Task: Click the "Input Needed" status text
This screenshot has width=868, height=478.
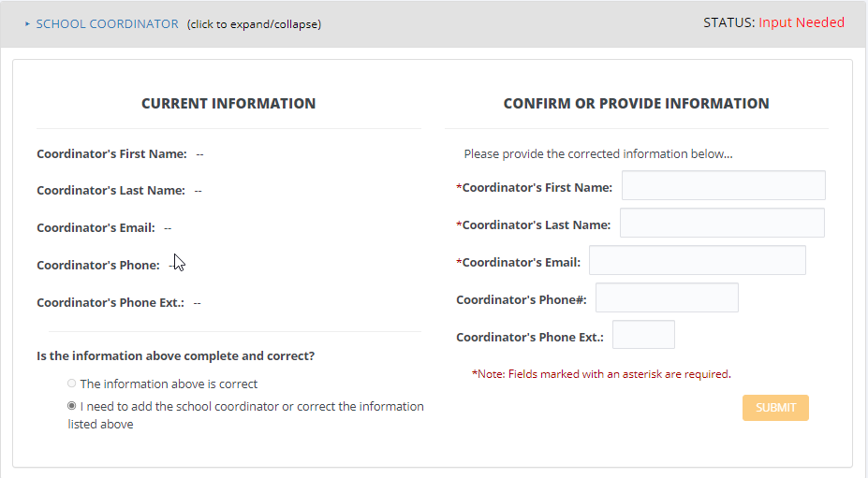Action: tap(801, 22)
